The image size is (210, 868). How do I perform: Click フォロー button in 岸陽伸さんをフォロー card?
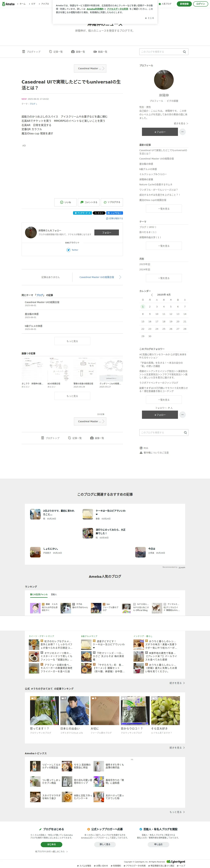106,232
